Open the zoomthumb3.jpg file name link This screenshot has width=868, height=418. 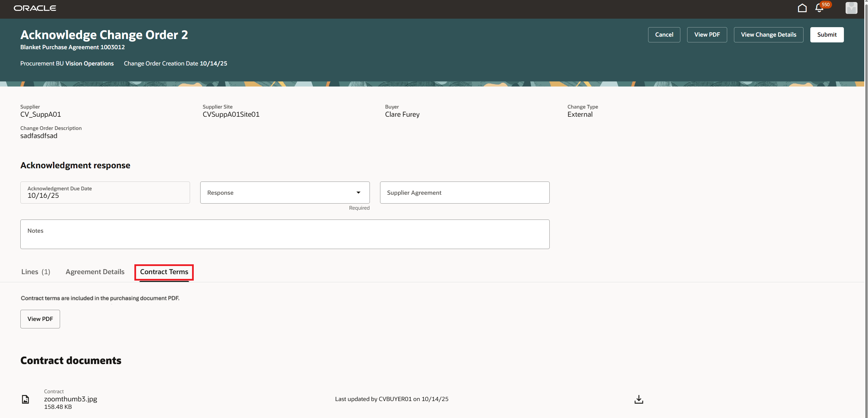tap(71, 399)
